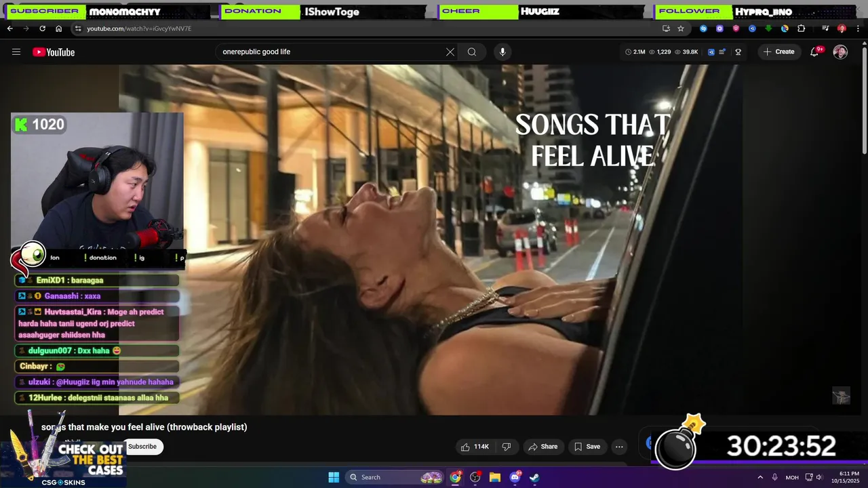Open Chrome from the taskbar
868x488 pixels.
[x=456, y=477]
